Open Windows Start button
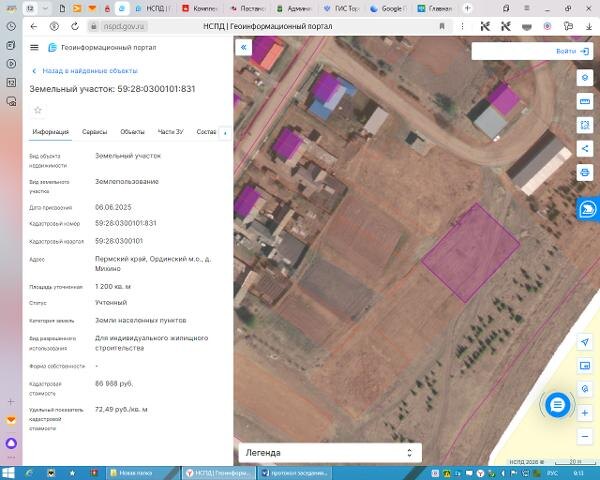 8,473
